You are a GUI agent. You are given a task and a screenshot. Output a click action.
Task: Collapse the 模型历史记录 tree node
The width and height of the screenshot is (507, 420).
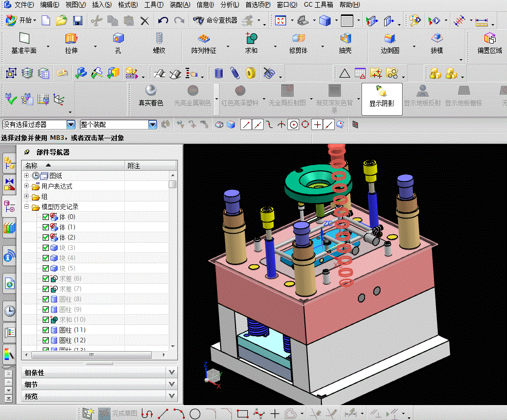coord(27,206)
